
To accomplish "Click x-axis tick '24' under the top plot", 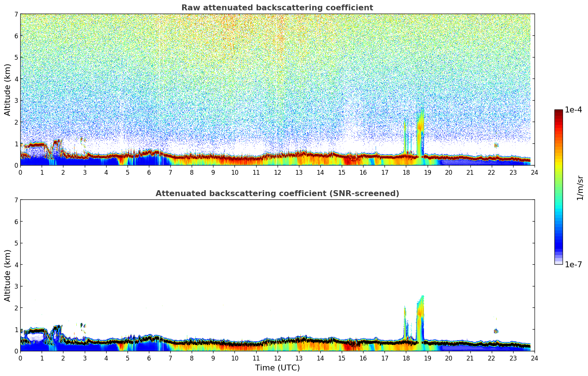I will pos(535,172).
